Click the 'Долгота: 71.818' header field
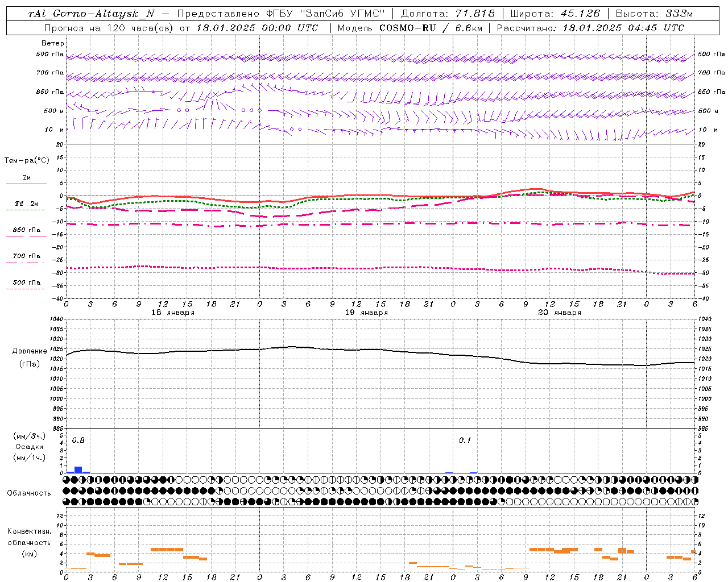 point(448,14)
